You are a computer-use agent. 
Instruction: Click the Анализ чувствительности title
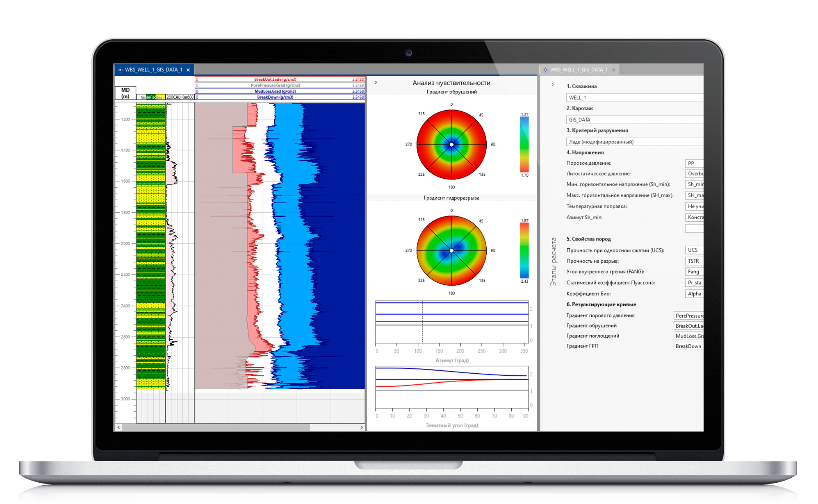[x=451, y=83]
